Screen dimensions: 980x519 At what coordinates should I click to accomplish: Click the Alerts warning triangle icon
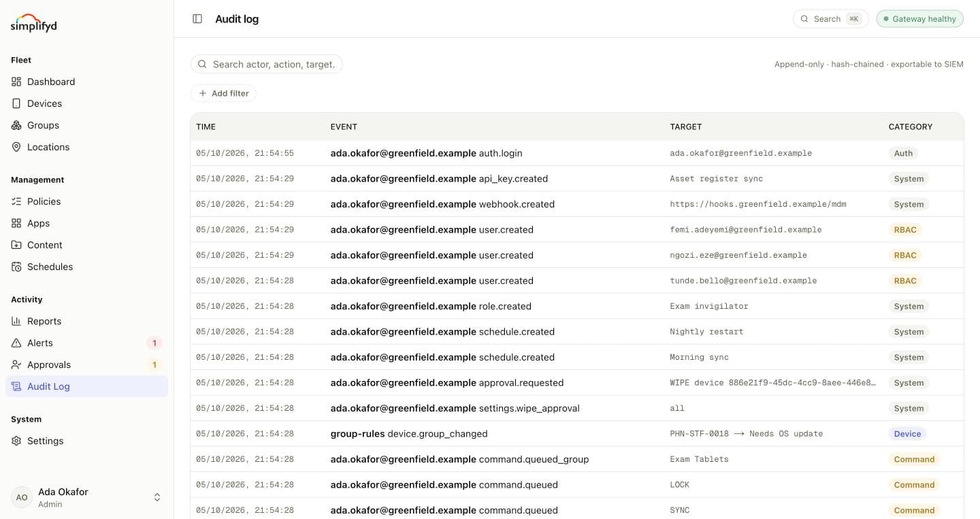coord(16,343)
